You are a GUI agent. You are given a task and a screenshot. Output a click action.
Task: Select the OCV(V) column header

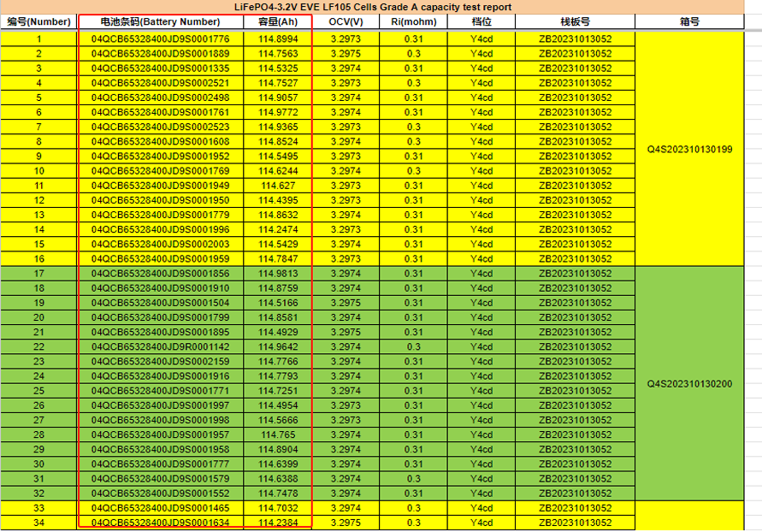(346, 21)
